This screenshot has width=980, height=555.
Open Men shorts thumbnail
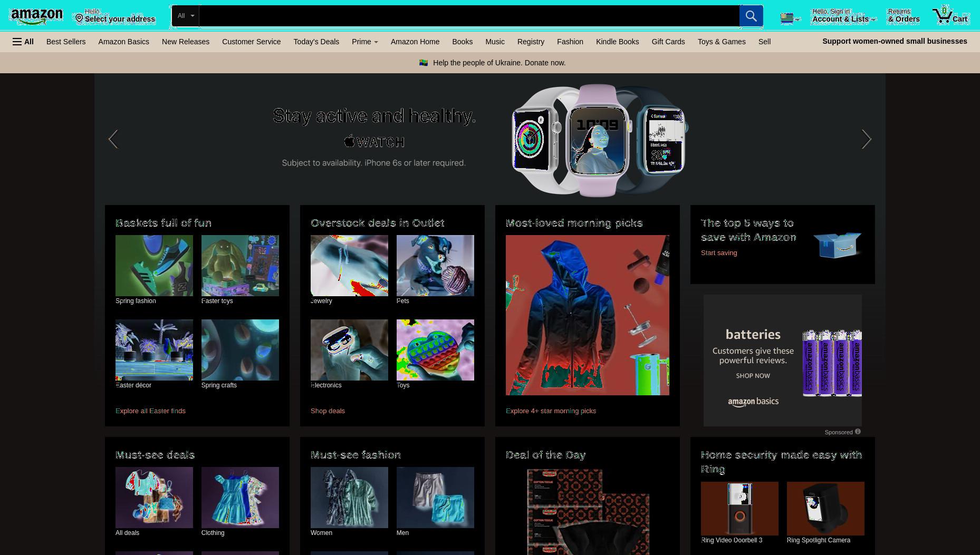(x=435, y=498)
